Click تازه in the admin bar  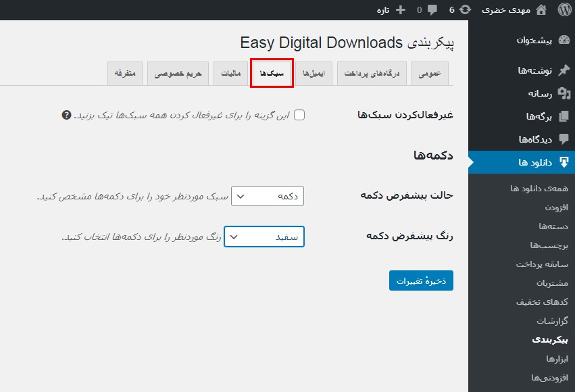(x=383, y=10)
